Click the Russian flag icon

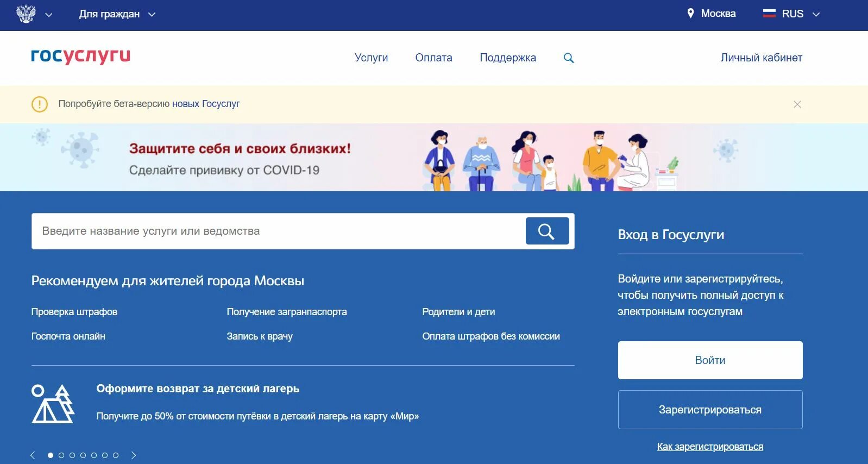pos(769,14)
